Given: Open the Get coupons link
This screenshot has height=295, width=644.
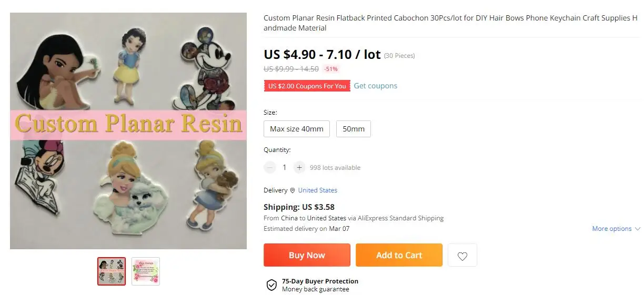Looking at the screenshot, I should click(375, 86).
